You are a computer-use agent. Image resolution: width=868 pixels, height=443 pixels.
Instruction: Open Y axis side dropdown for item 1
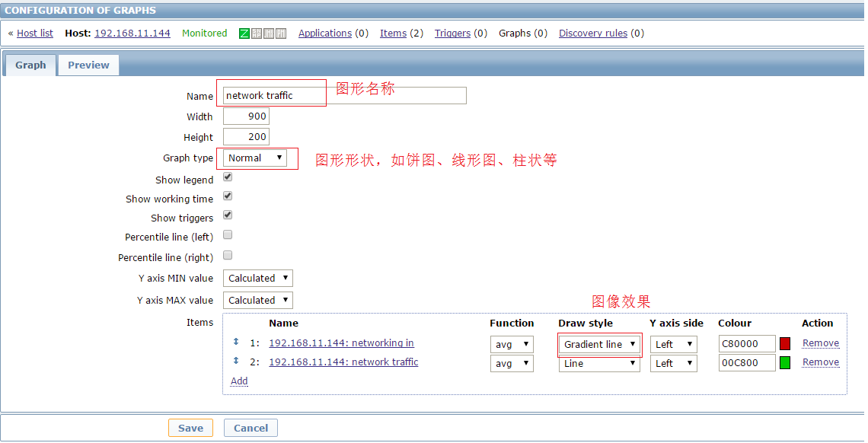[673, 345]
